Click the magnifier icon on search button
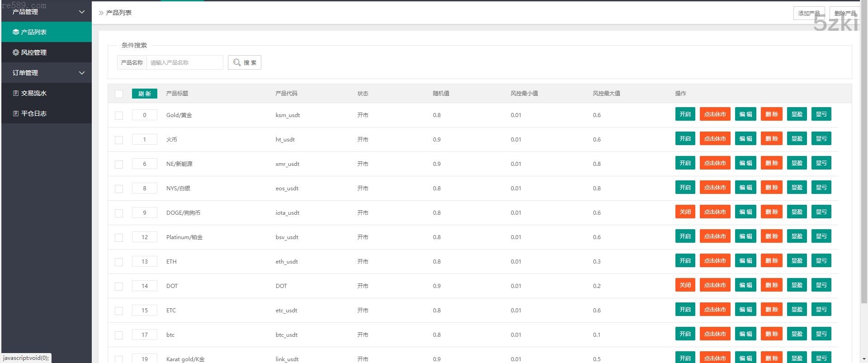Image resolution: width=868 pixels, height=363 pixels. click(237, 62)
